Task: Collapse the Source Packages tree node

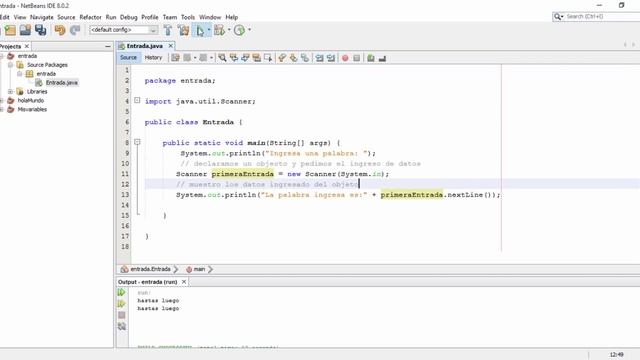Action: tap(11, 65)
